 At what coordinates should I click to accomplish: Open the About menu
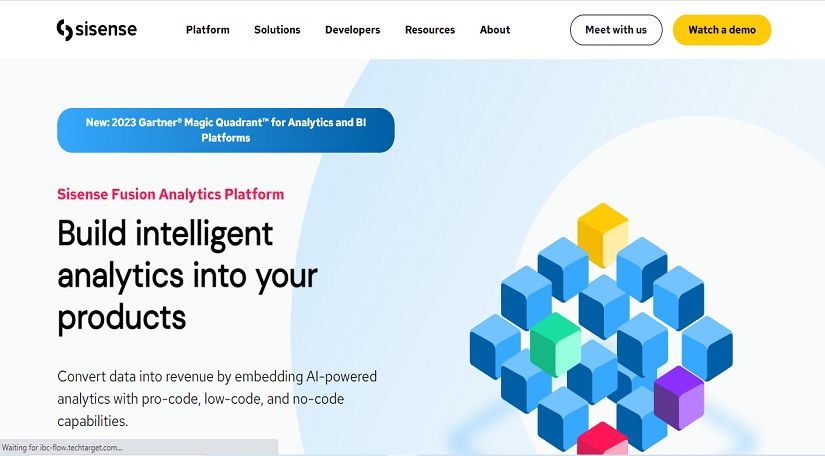tap(495, 30)
